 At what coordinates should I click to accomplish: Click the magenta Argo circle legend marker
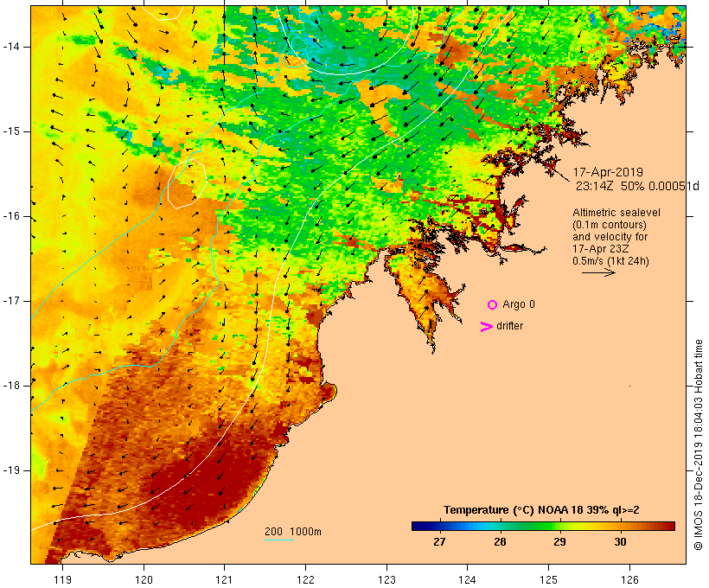pos(493,305)
